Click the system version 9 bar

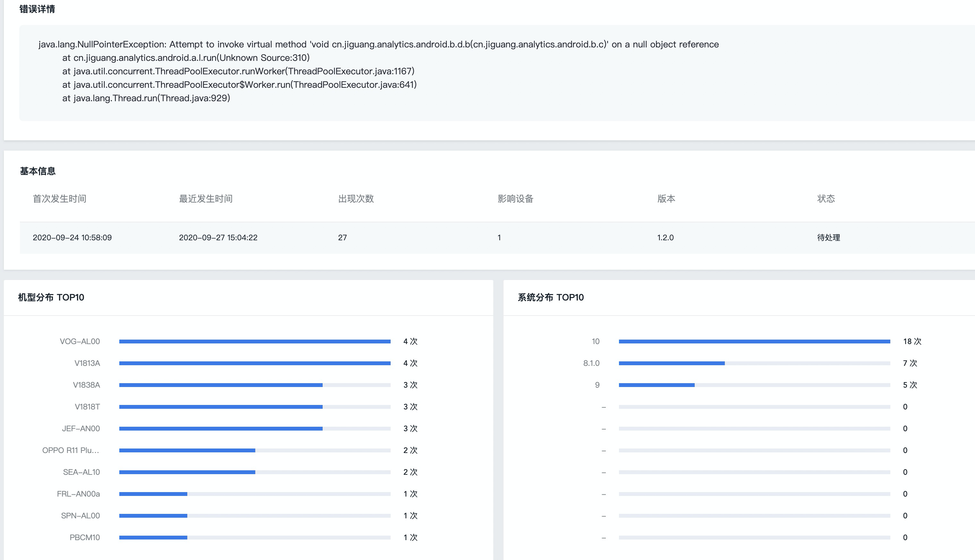pyautogui.click(x=754, y=385)
